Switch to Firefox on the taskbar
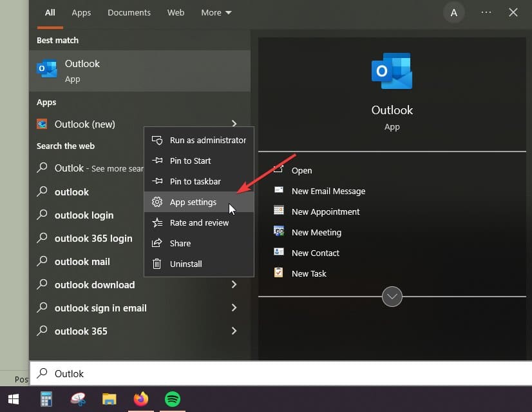Image resolution: width=532 pixels, height=412 pixels. click(141, 399)
